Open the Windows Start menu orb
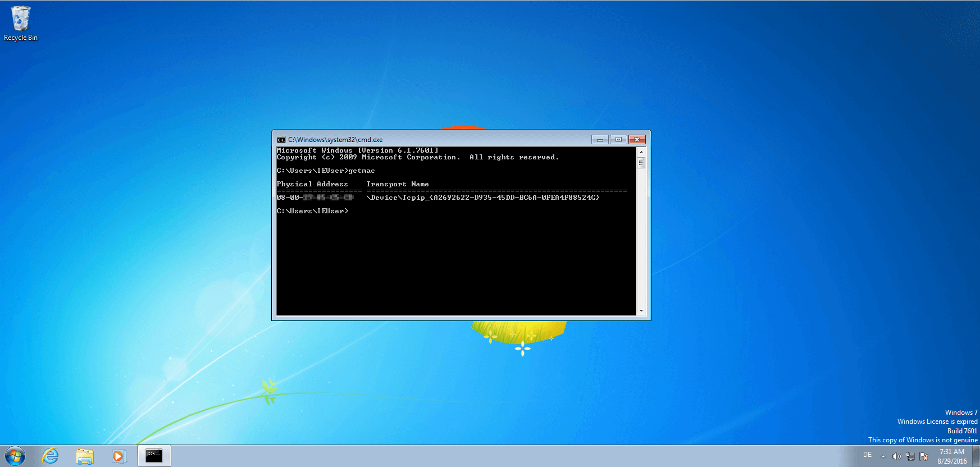The height and width of the screenshot is (467, 980). pyautogui.click(x=15, y=456)
